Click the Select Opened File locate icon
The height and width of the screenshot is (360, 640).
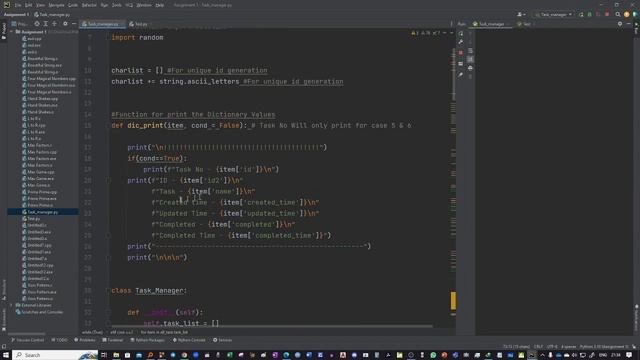pos(37,24)
